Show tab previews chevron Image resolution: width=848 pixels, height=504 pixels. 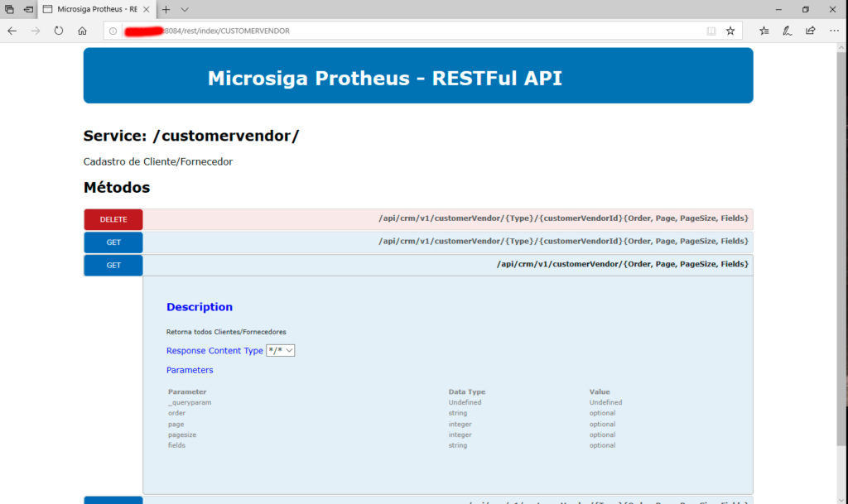pos(185,9)
